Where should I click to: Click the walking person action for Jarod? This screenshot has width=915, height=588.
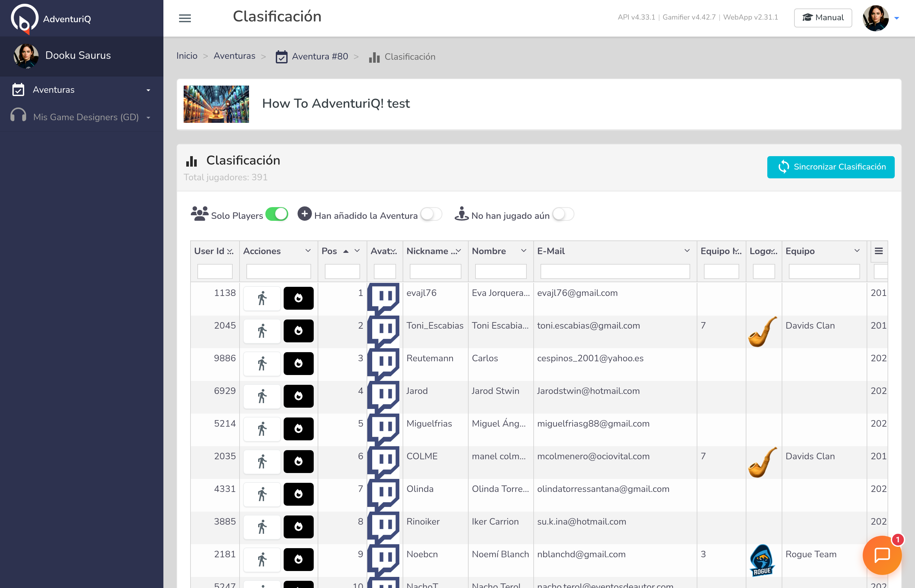point(262,396)
